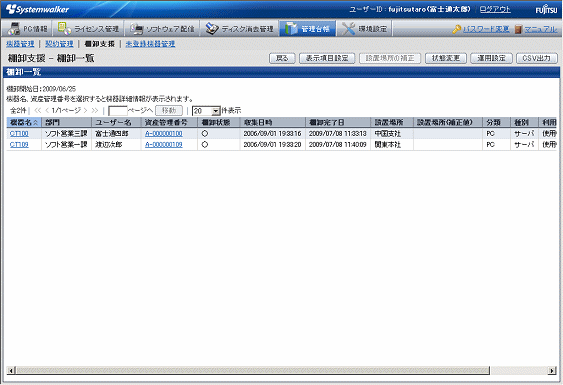Go to last page with >> arrows
The width and height of the screenshot is (563, 385).
pyautogui.click(x=95, y=111)
